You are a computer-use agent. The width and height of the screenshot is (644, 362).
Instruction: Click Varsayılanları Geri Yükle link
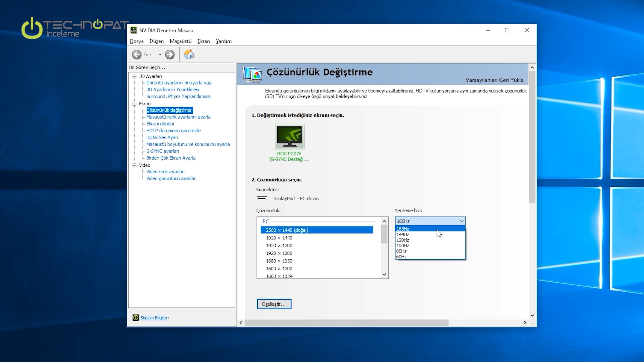(494, 80)
